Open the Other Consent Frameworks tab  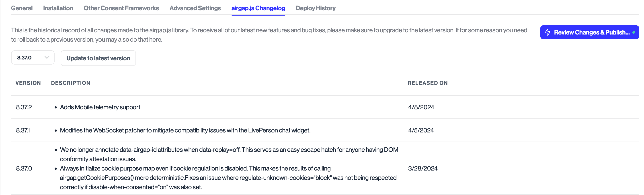121,8
